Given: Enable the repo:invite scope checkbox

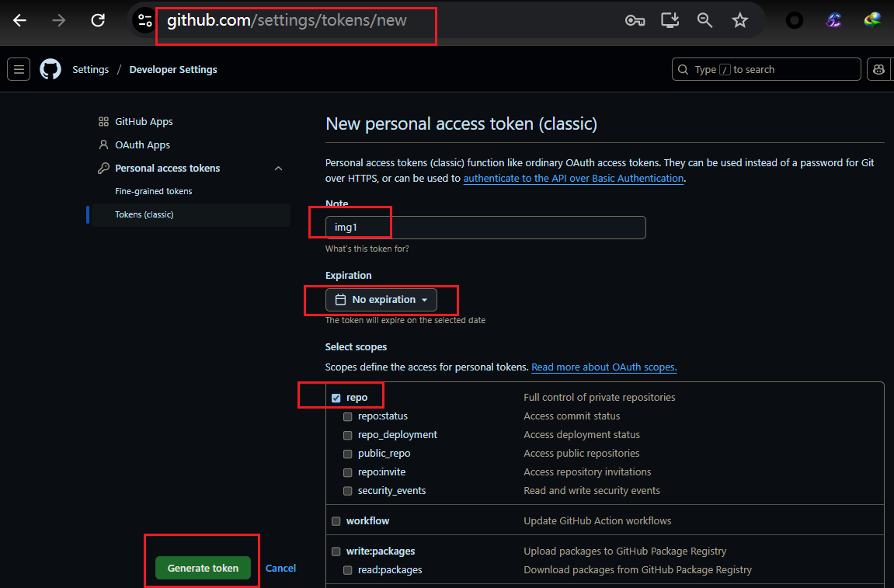Looking at the screenshot, I should (347, 473).
